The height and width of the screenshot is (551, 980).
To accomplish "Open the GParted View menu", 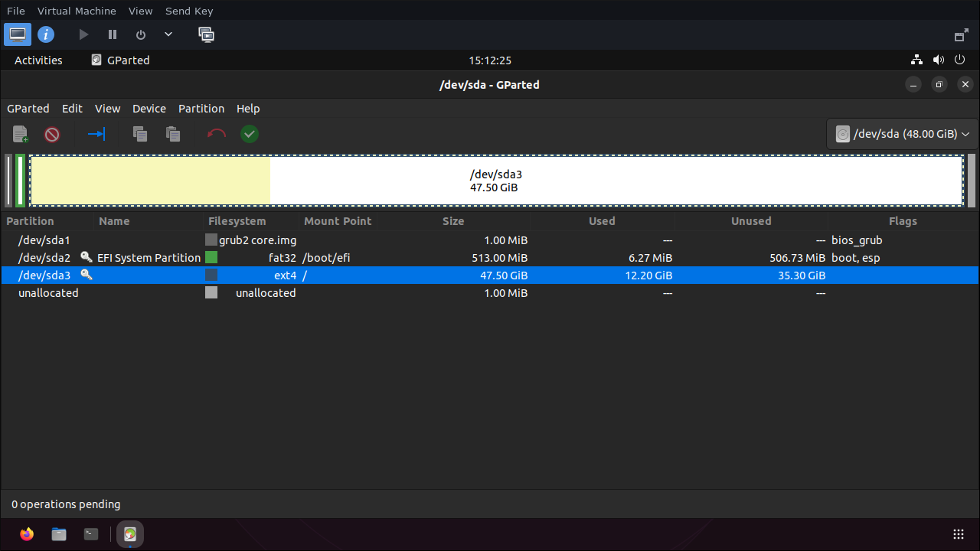I will click(x=107, y=109).
